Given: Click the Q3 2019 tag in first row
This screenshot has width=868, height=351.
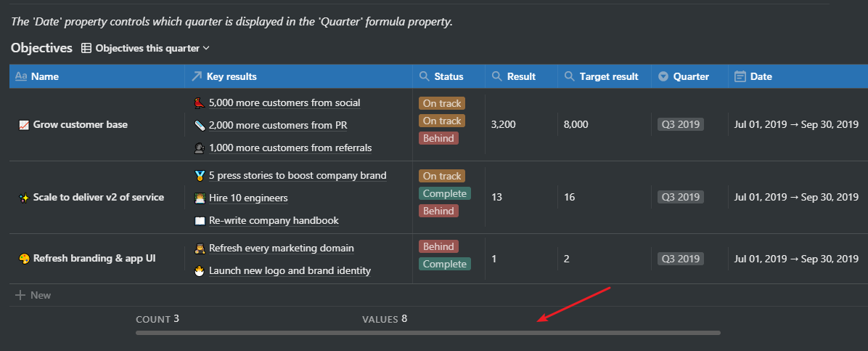Looking at the screenshot, I should [x=680, y=124].
